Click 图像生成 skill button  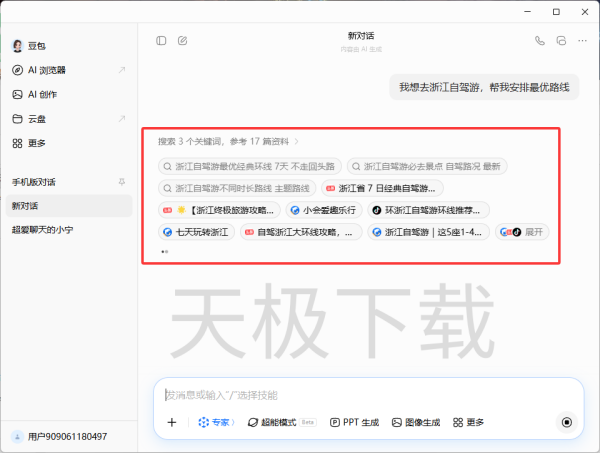tap(416, 422)
